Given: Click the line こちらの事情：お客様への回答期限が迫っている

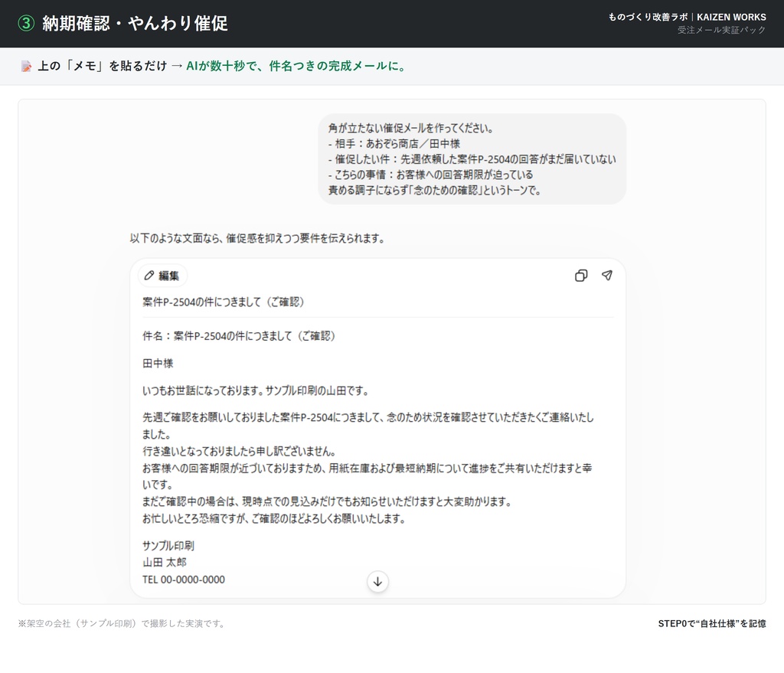Looking at the screenshot, I should tap(430, 175).
